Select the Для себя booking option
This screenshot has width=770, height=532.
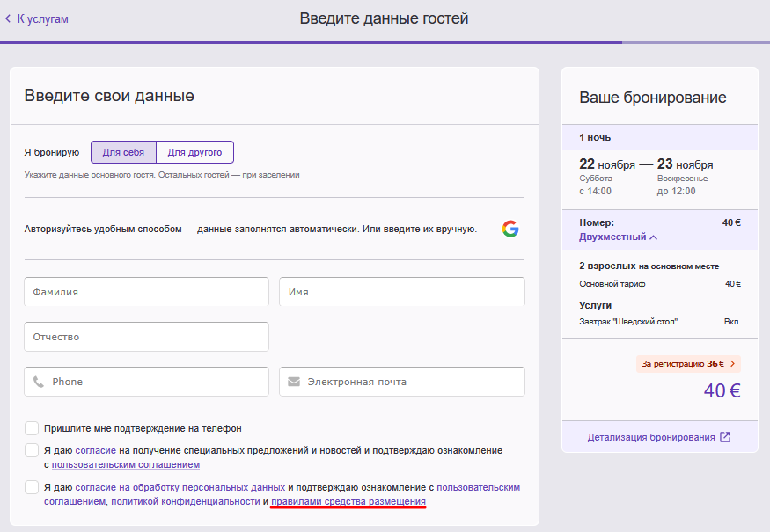pos(123,152)
